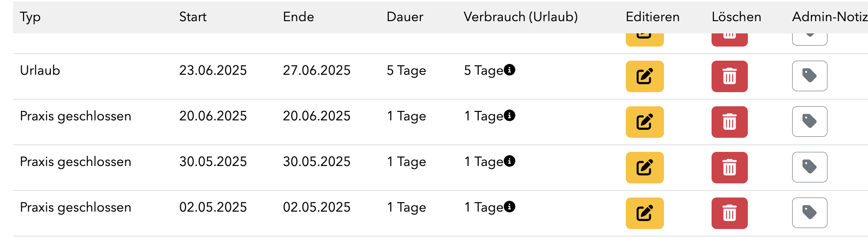This screenshot has width=868, height=237.
Task: Open admin note tag for 02.05.2025 row
Action: pyautogui.click(x=810, y=213)
